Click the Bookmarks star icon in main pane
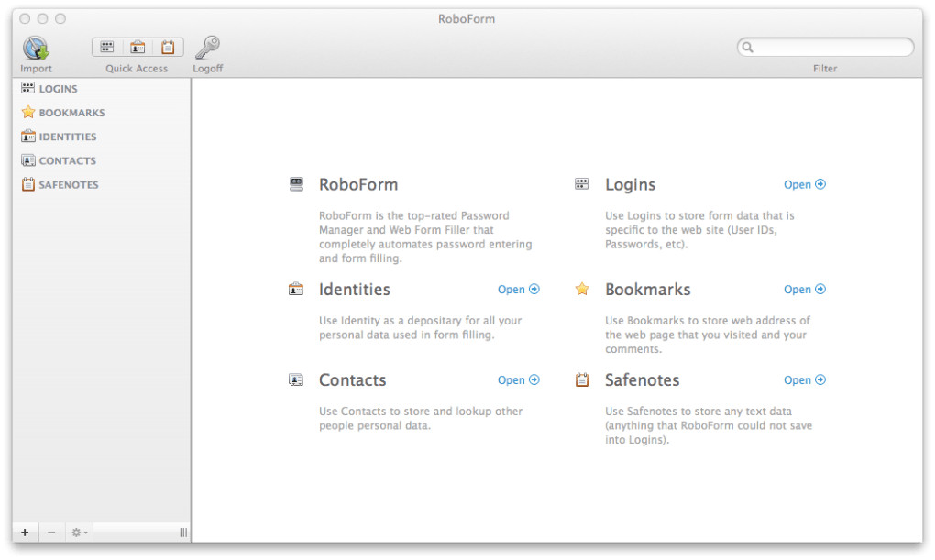 click(582, 290)
